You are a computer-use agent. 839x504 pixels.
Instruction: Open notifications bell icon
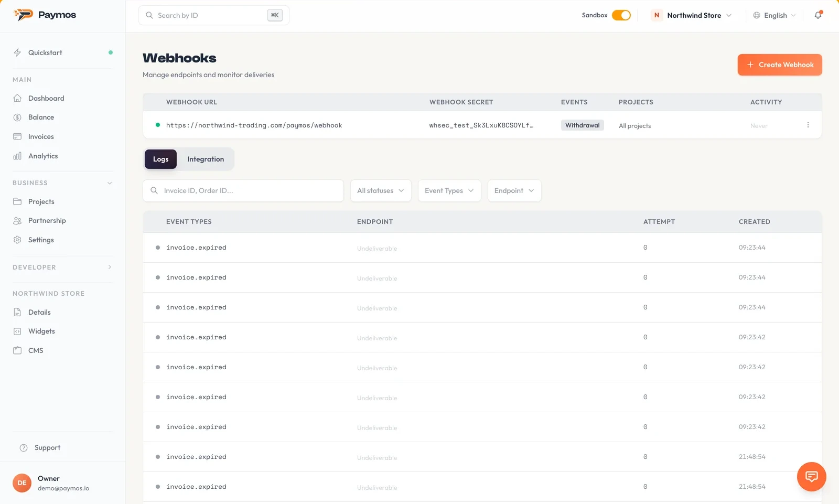(x=818, y=15)
